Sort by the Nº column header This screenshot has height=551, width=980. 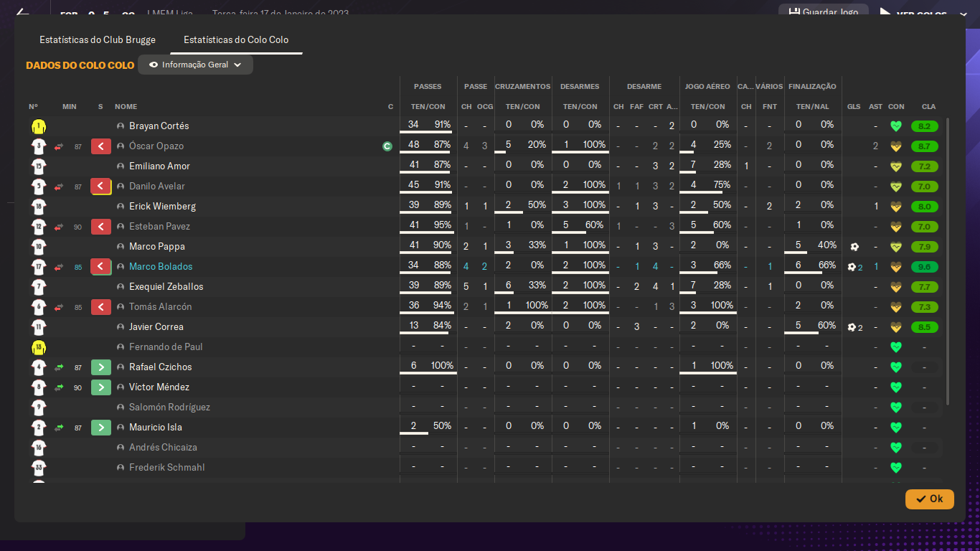point(33,107)
